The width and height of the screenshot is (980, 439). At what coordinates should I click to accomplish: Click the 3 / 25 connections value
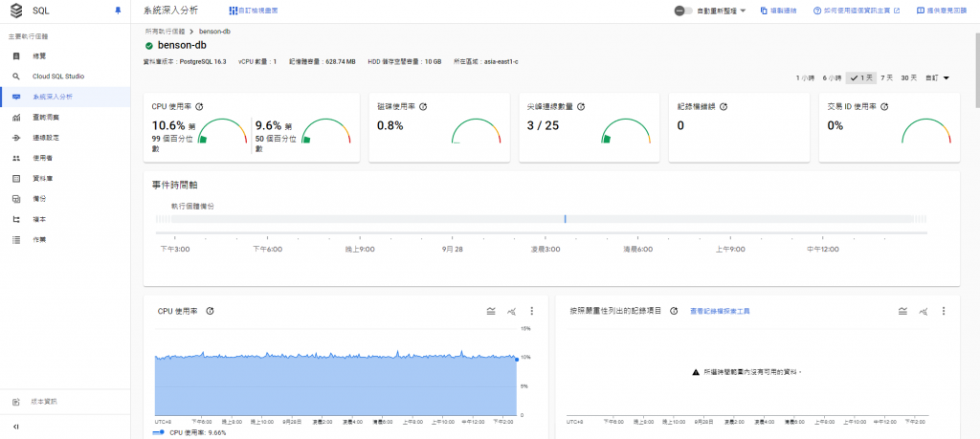[x=544, y=125]
